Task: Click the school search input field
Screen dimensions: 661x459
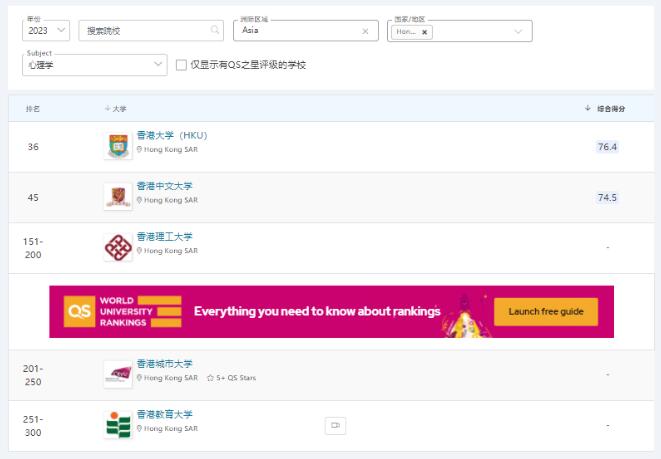Action: (151, 30)
